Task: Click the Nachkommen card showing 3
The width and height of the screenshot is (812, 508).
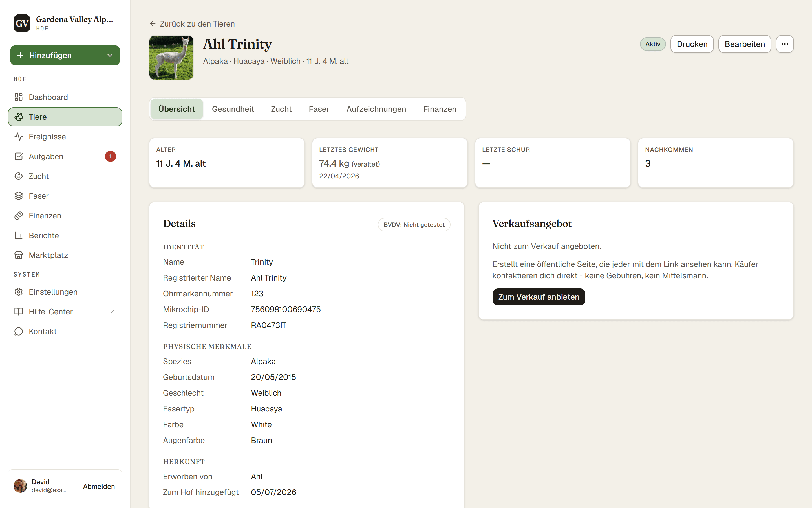Action: 715,163
